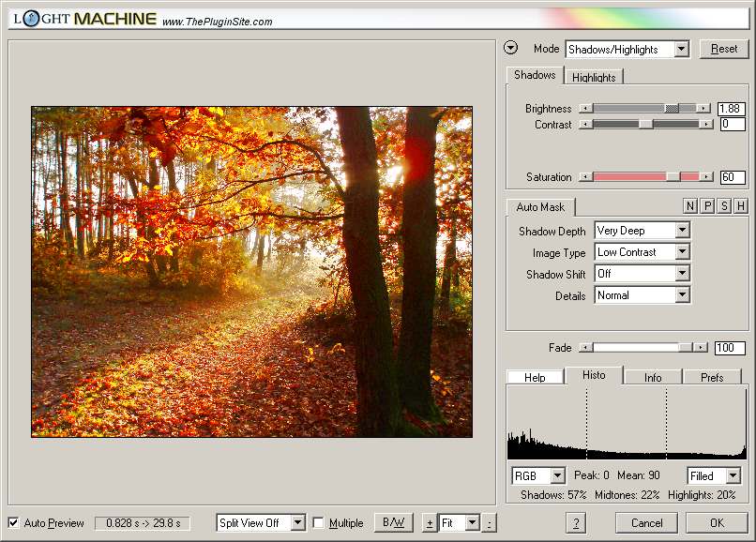Switch to the Highlights tab
This screenshot has width=756, height=542.
594,78
